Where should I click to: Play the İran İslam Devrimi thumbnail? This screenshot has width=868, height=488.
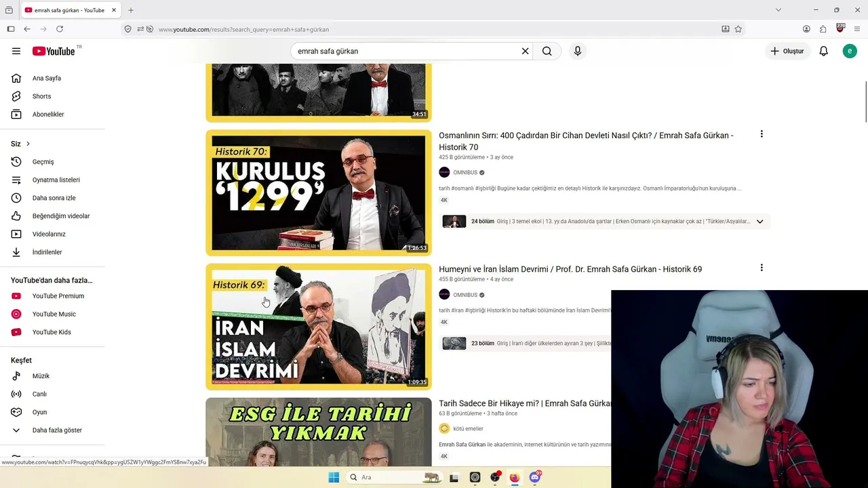pyautogui.click(x=319, y=327)
